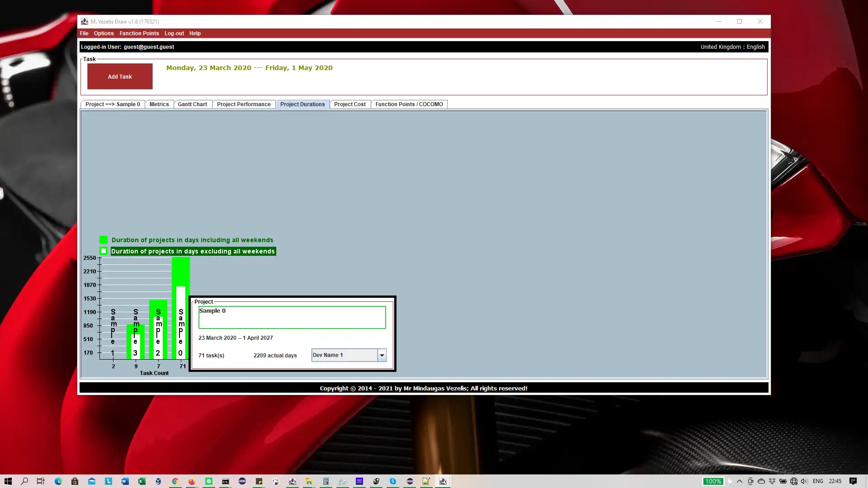
Task: Click the M. Vezelis Draw title bar icon
Action: (85, 21)
